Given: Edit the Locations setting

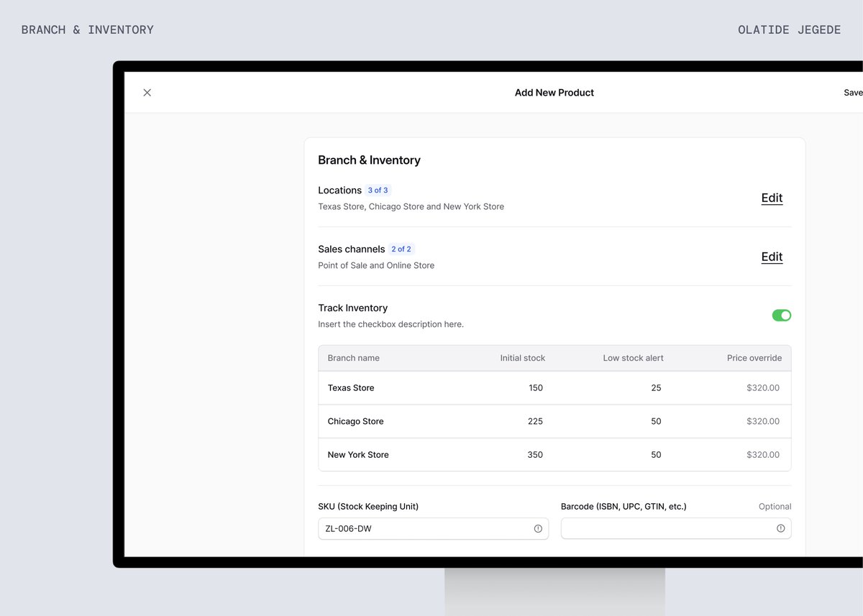Looking at the screenshot, I should 772,198.
